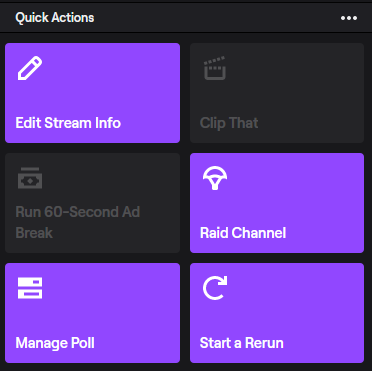This screenshot has width=372, height=371.
Task: Activate the purple Raid Channel tile
Action: point(277,203)
